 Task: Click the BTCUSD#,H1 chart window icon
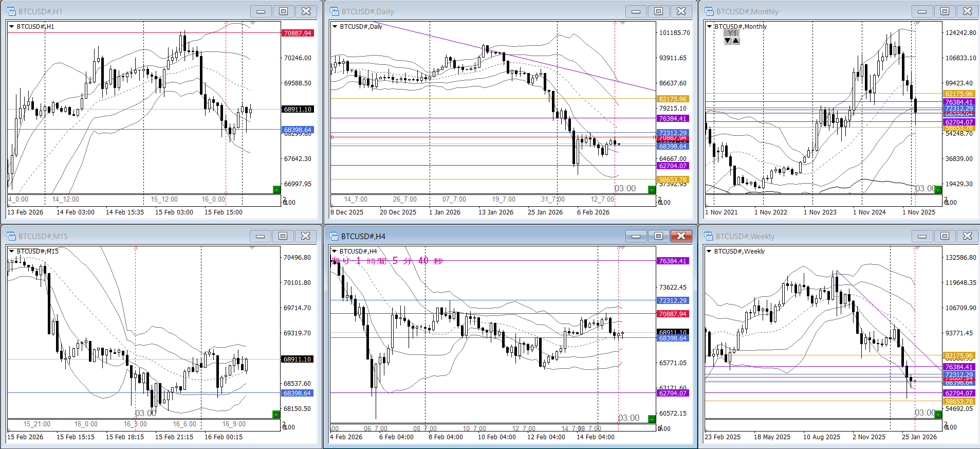pos(11,11)
